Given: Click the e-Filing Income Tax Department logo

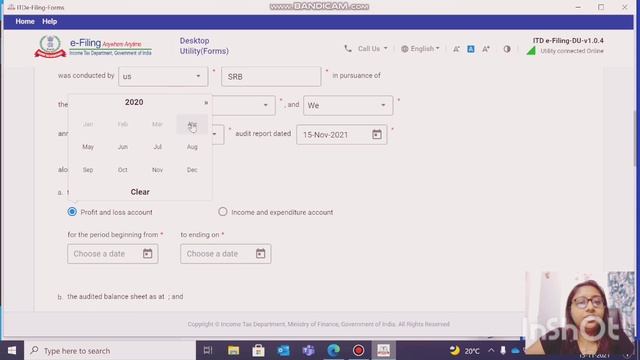Looking at the screenshot, I should 93,47.
